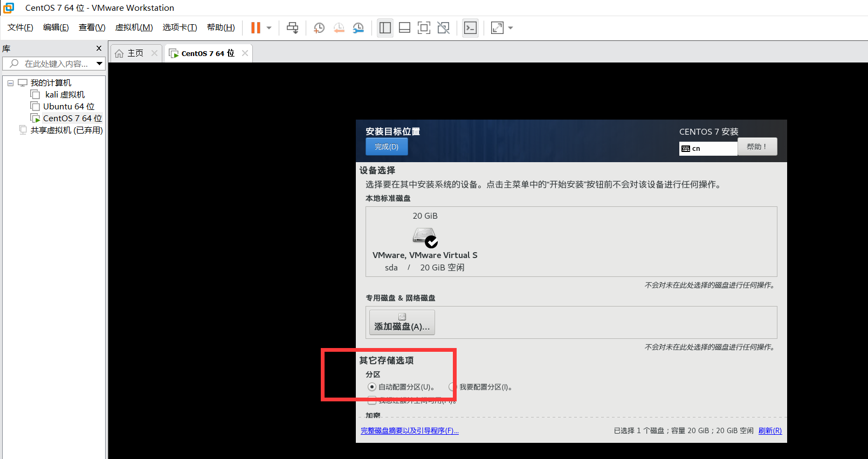Click the 已选择 1 个磁盘 status text
This screenshot has width=868, height=459.
click(684, 430)
